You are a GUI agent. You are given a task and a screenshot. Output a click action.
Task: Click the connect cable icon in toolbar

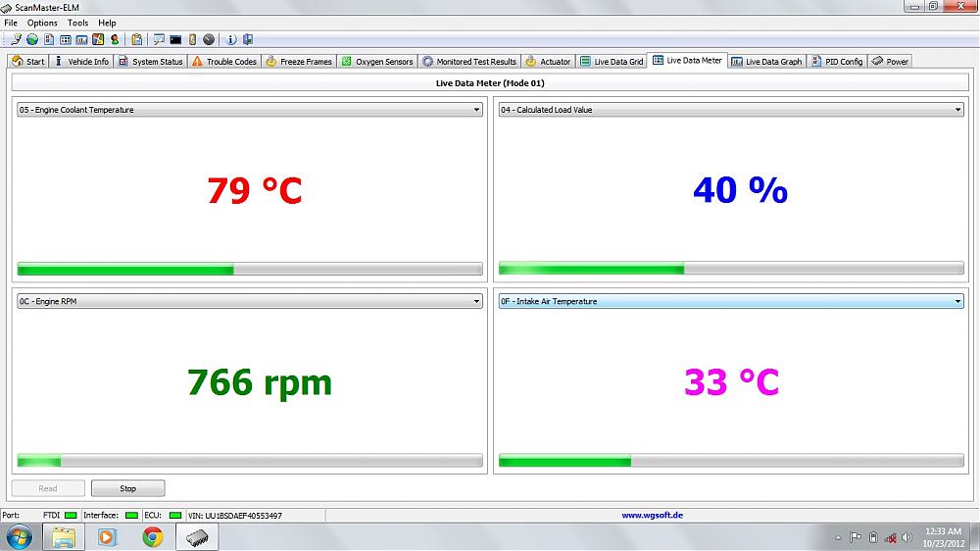point(17,40)
